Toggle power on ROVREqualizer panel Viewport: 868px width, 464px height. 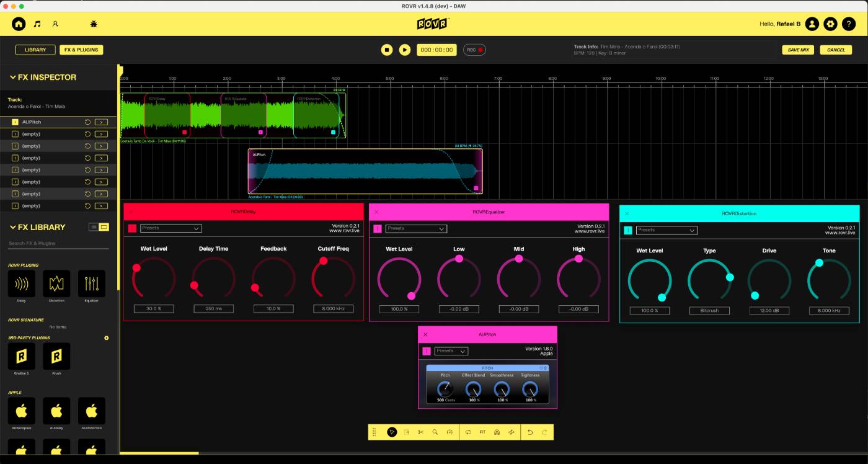378,228
